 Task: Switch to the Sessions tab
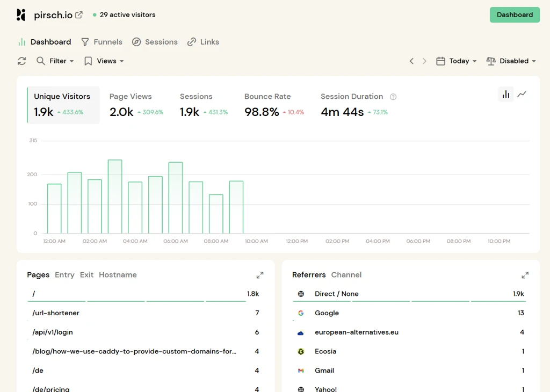click(x=155, y=42)
